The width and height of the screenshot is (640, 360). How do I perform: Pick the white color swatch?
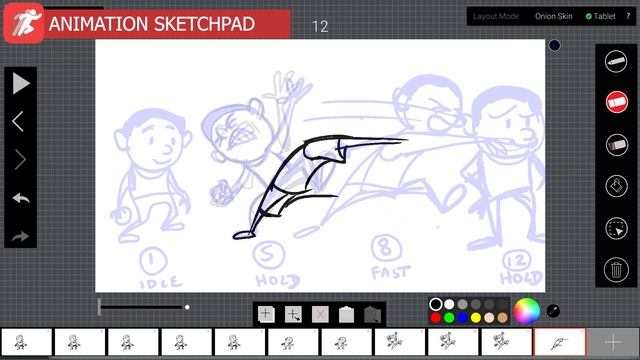pos(449,304)
